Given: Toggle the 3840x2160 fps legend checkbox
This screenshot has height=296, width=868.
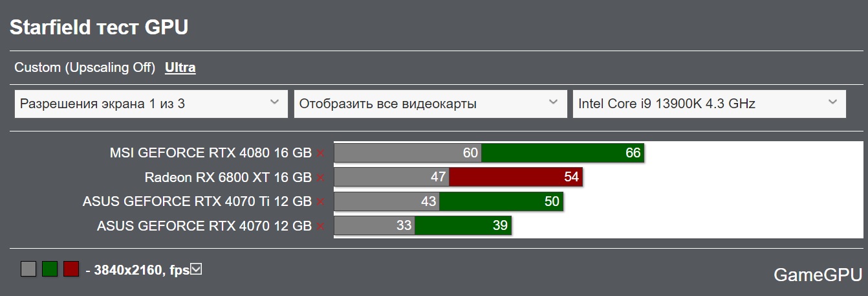Looking at the screenshot, I should tap(196, 269).
